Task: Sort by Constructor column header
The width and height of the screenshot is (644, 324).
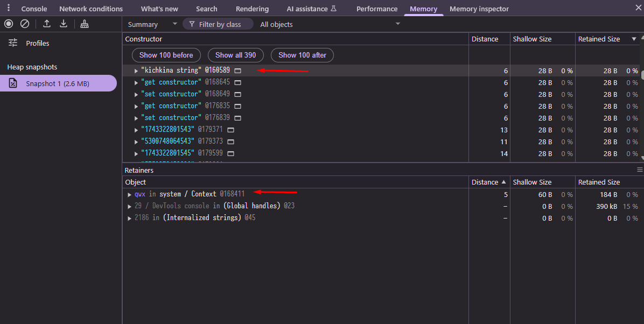Action: [x=295, y=39]
